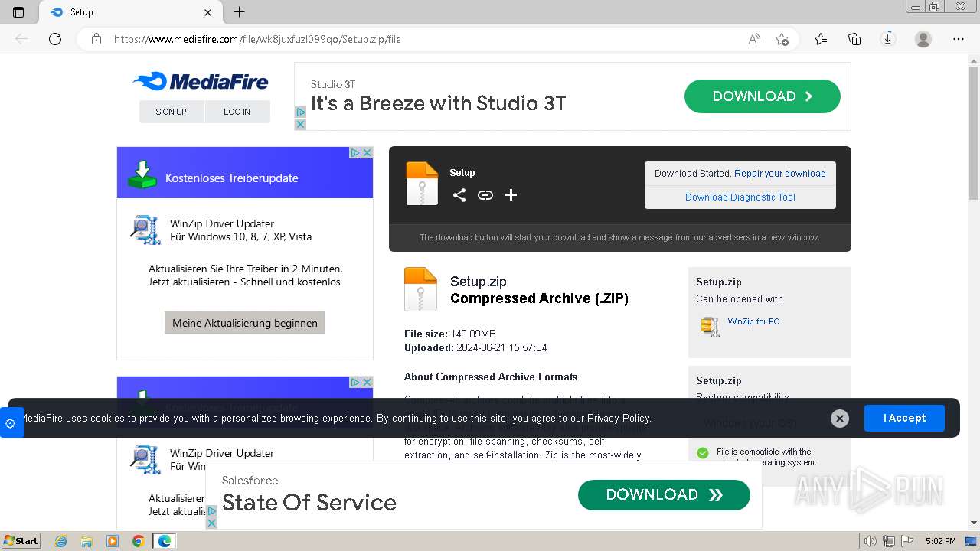The width and height of the screenshot is (980, 551).
Task: Open the Favorites list icon
Action: [x=821, y=39]
